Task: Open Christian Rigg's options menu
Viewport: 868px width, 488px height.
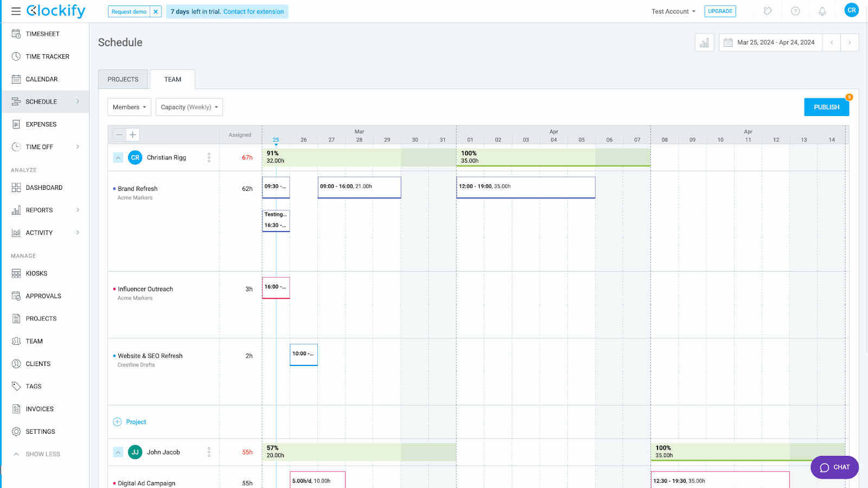Action: coord(209,157)
